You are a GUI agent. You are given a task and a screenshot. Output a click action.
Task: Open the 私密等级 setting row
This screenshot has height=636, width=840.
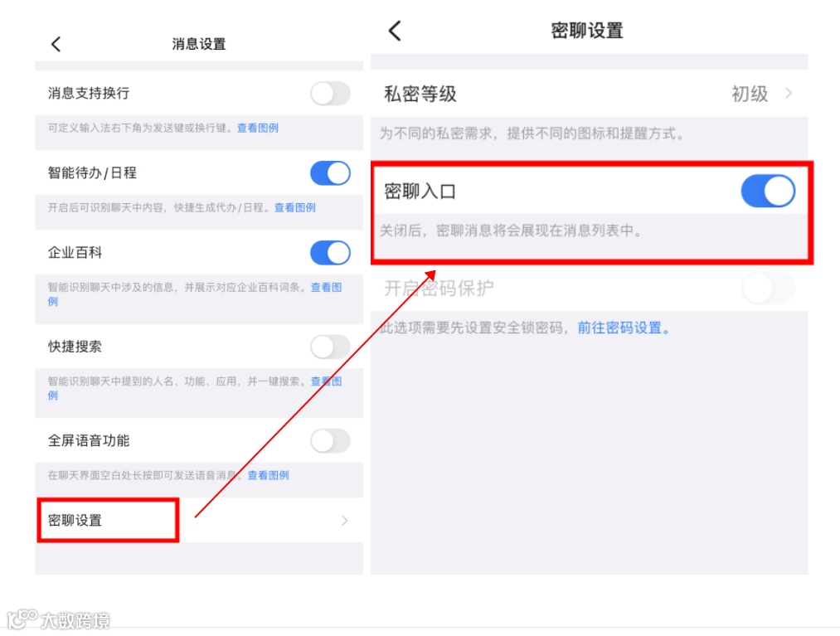click(x=590, y=93)
